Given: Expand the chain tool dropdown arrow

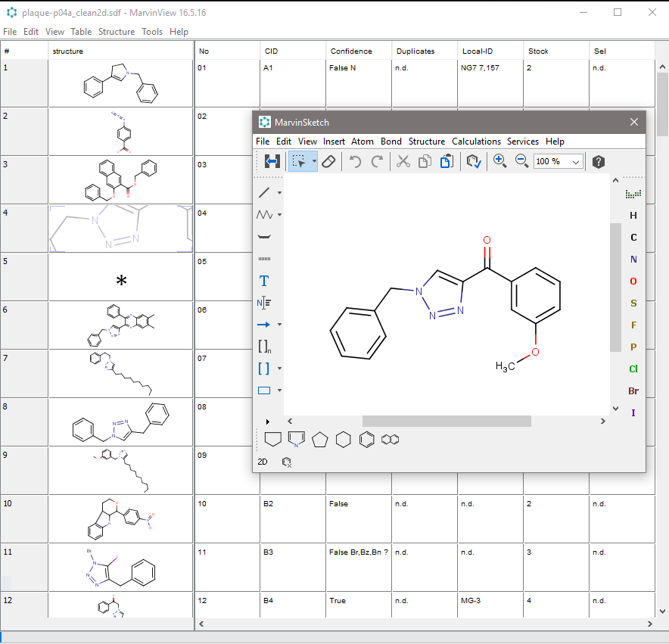Looking at the screenshot, I should click(279, 215).
